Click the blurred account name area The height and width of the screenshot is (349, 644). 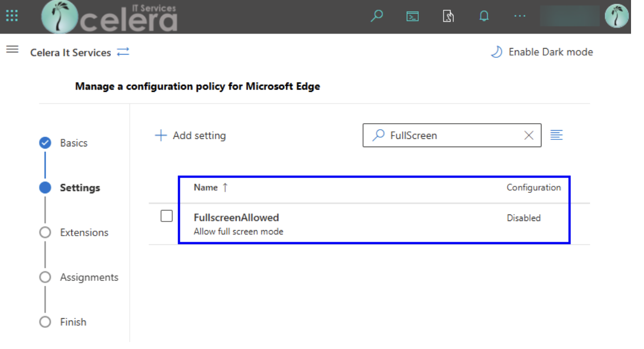tap(569, 16)
